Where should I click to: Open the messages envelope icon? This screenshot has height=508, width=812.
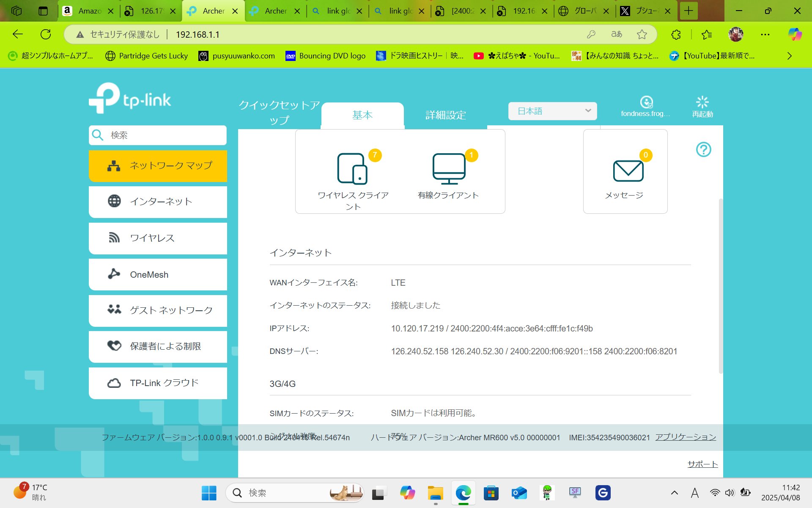pos(628,171)
